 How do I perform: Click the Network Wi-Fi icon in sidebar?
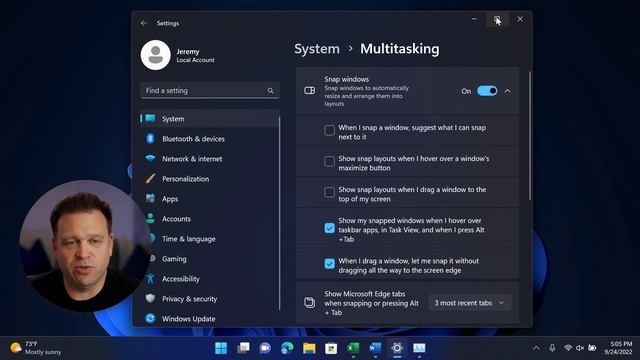click(150, 158)
